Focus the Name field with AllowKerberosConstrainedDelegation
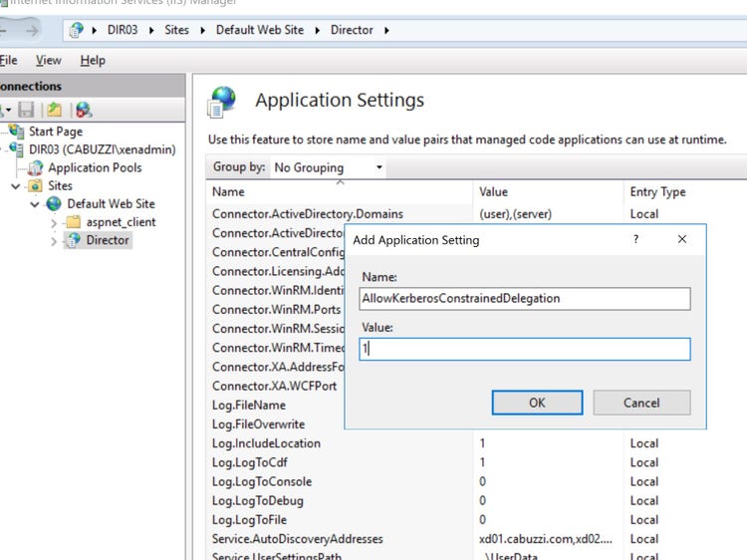747x560 pixels. pyautogui.click(x=525, y=299)
